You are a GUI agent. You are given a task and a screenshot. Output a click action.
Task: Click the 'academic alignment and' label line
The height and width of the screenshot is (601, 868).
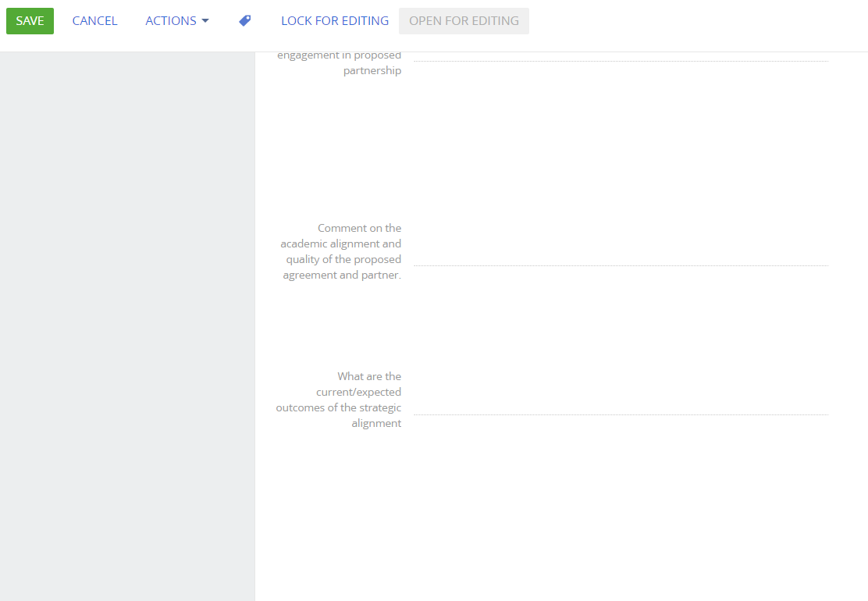[341, 244]
